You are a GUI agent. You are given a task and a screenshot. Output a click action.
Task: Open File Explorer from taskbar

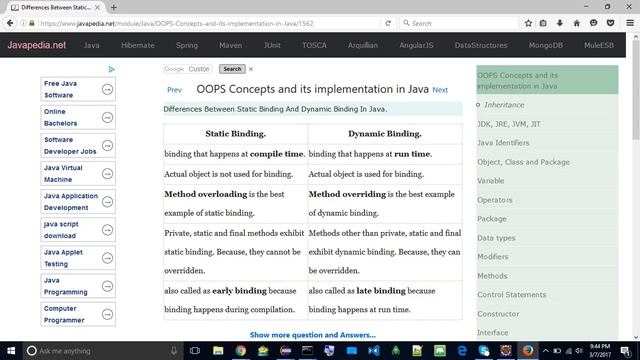click(x=218, y=351)
